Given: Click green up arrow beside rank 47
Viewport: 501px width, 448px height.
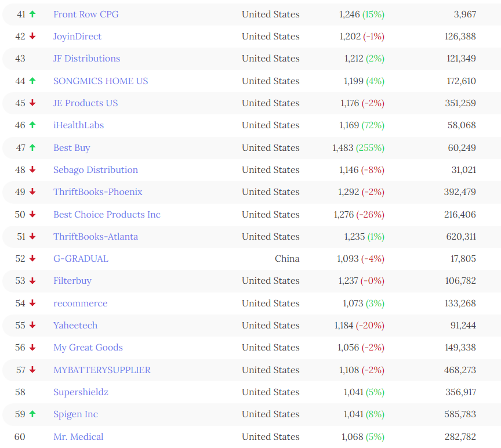Looking at the screenshot, I should pos(32,147).
